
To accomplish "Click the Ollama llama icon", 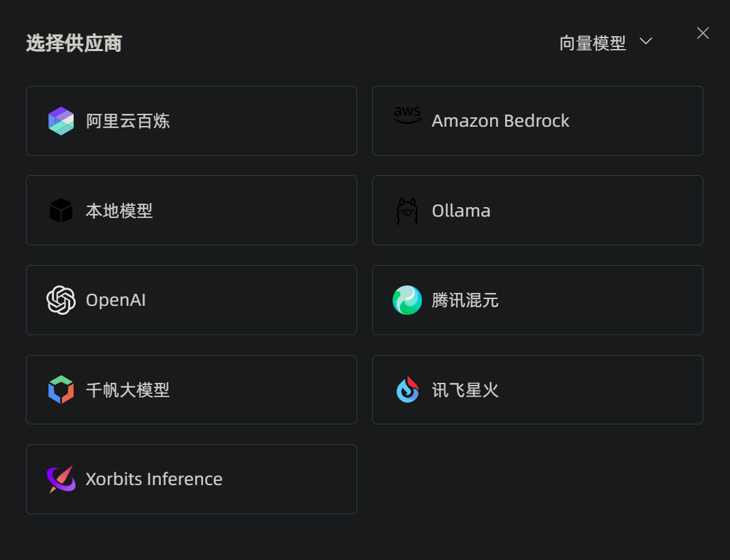I will (408, 211).
